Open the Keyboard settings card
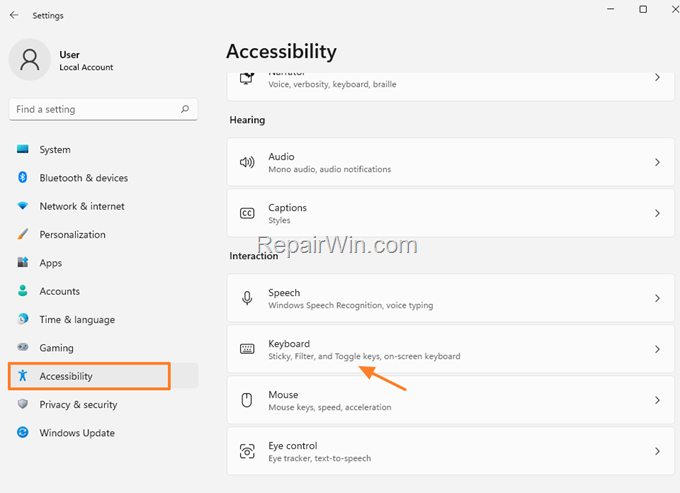Viewport: 680px width, 493px height. tap(451, 349)
